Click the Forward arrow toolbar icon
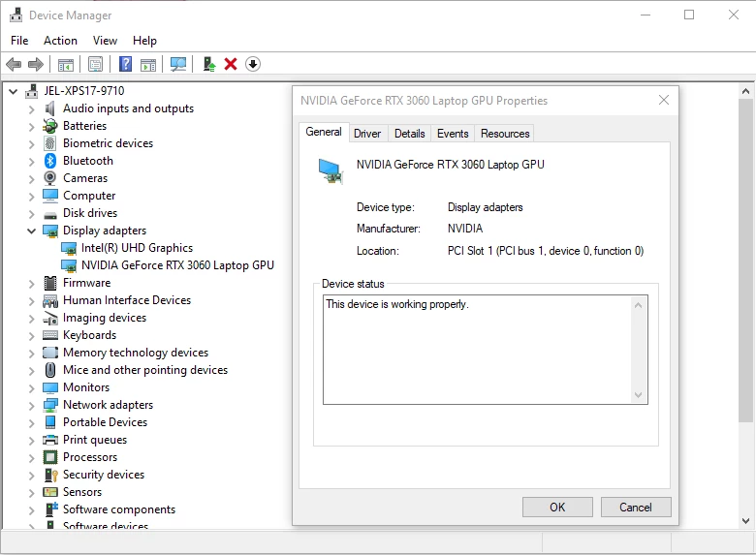Screen dimensions: 756x555 (36, 64)
